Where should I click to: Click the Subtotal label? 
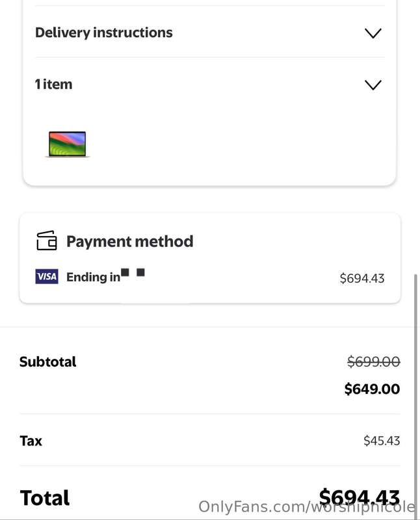pos(47,362)
